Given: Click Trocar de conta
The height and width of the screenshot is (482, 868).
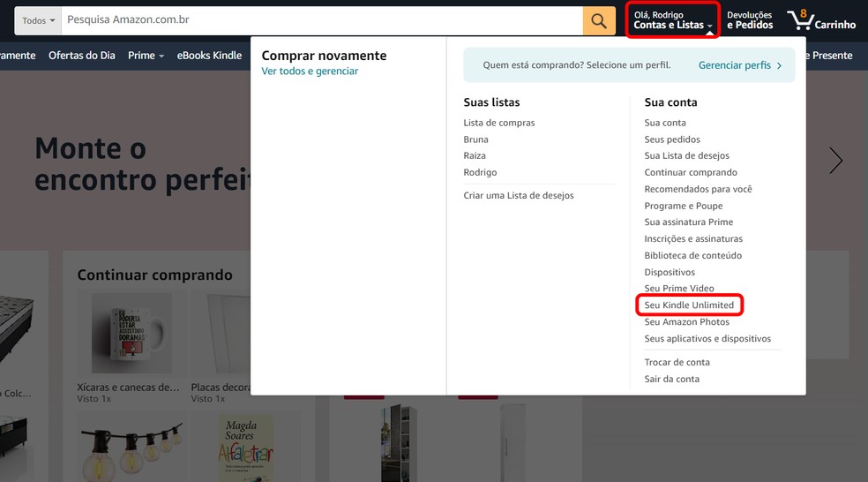Looking at the screenshot, I should (x=677, y=362).
